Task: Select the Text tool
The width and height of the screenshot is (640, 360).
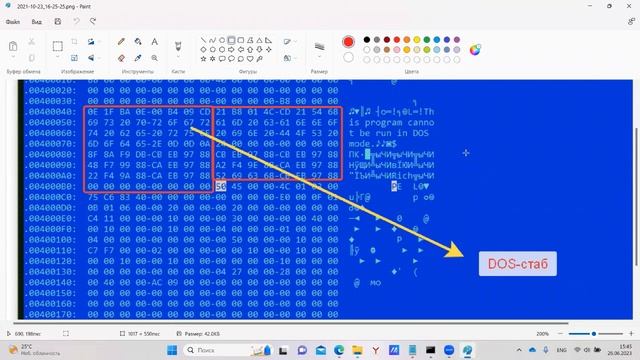Action: pyautogui.click(x=154, y=42)
